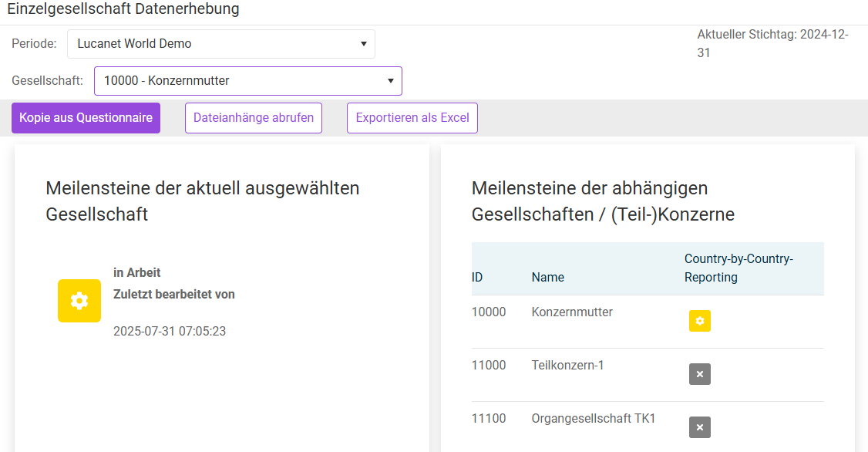Click the Teilkonzern-1 name cell

567,366
